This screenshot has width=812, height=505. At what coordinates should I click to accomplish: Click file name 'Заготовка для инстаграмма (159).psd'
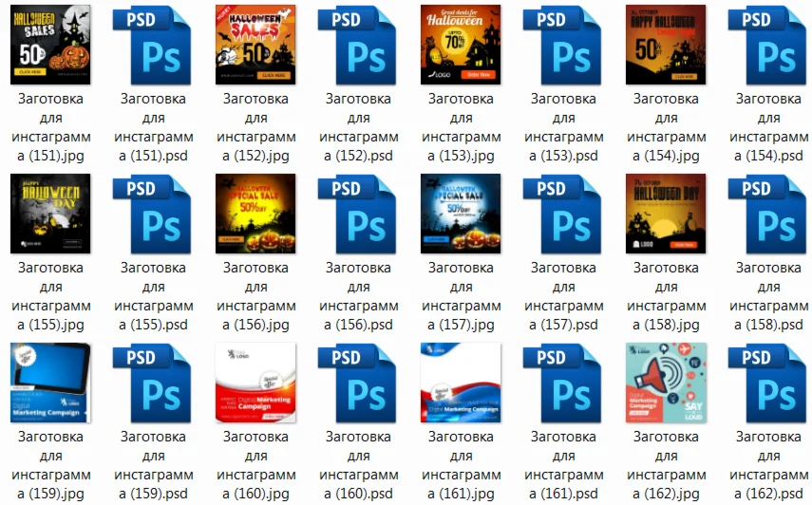click(x=153, y=466)
